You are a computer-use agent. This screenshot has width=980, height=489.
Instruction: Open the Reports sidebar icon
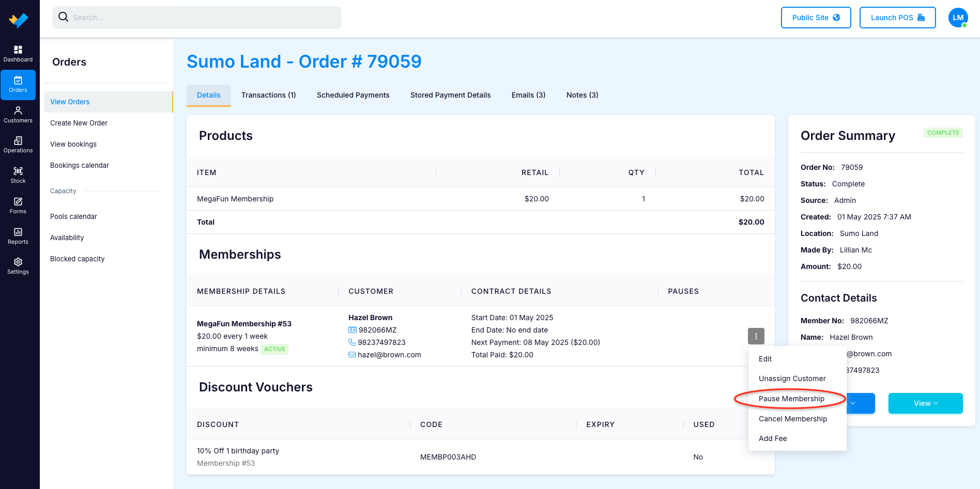pyautogui.click(x=18, y=236)
